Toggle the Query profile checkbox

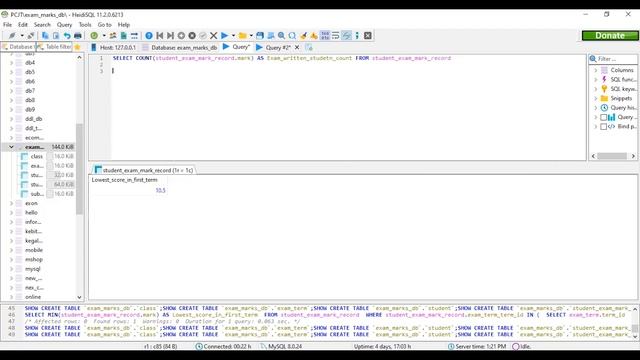pyautogui.click(x=603, y=117)
